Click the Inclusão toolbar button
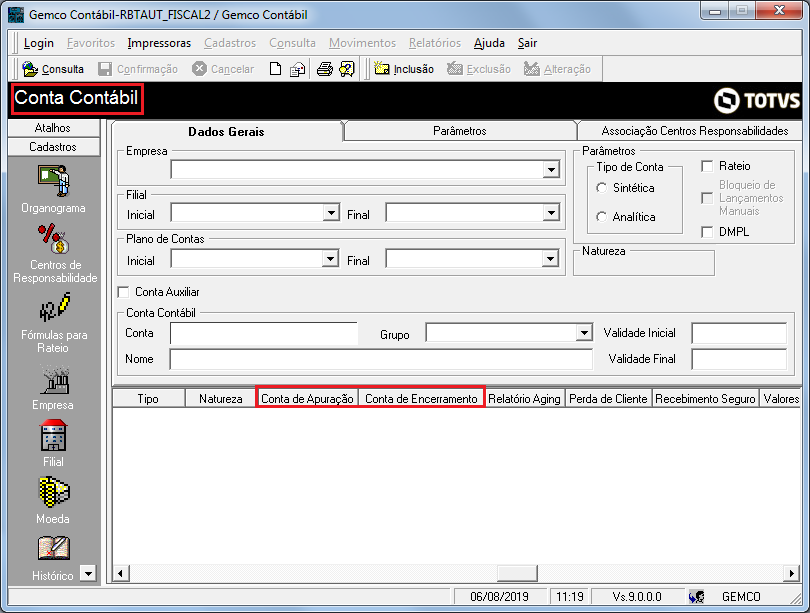Image resolution: width=810 pixels, height=613 pixels. 404,69
